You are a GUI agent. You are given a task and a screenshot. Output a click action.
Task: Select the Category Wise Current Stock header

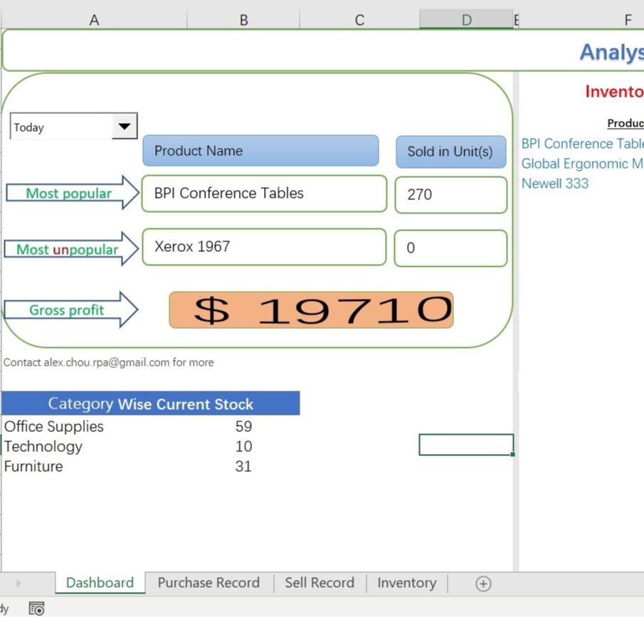coord(150,403)
